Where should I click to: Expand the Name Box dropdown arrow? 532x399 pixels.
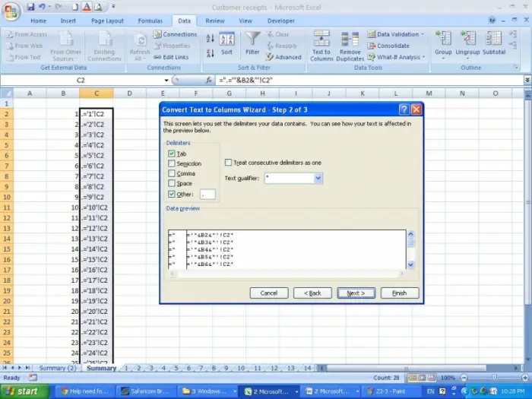point(166,81)
